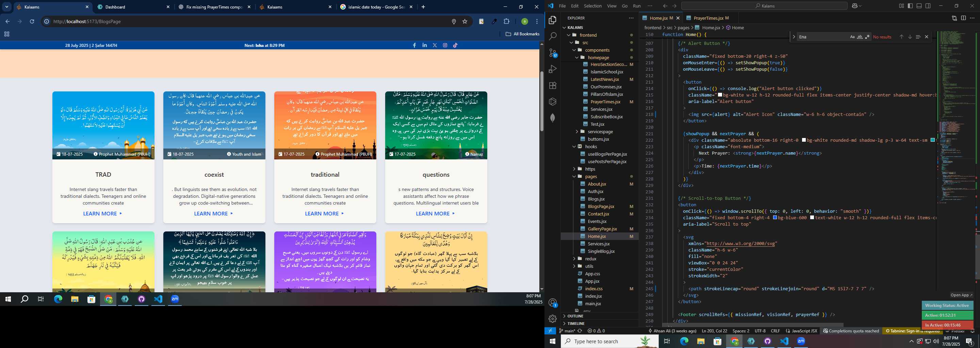The height and width of the screenshot is (348, 980).
Task: Toggle Use Regular Expression in find widget
Action: tap(867, 37)
